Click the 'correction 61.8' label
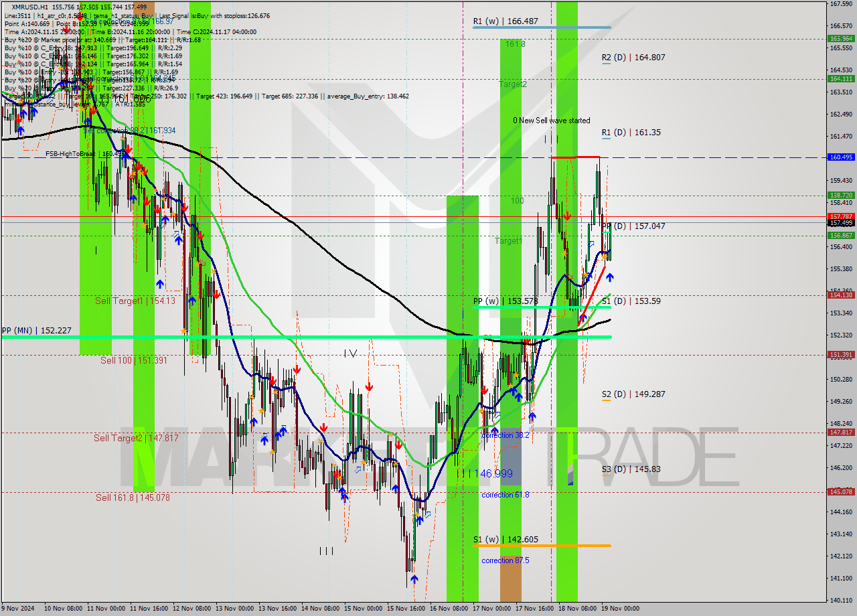Viewport: 857px width, 616px height. pyautogui.click(x=505, y=495)
